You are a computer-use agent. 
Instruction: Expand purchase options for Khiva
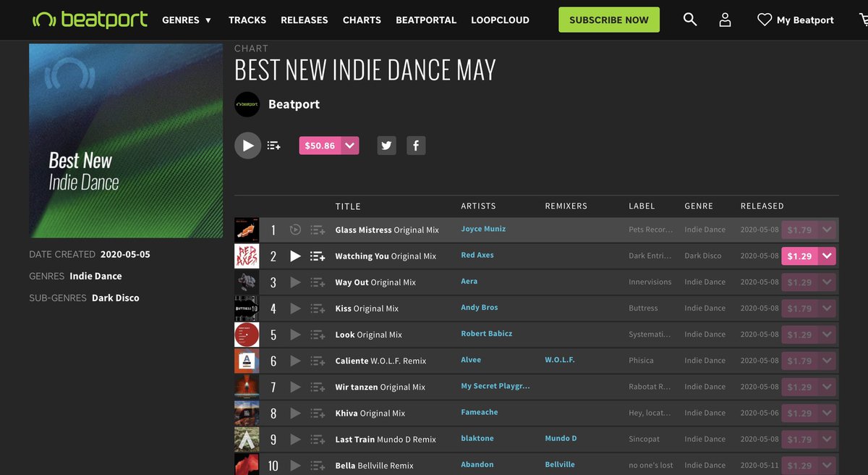click(827, 413)
